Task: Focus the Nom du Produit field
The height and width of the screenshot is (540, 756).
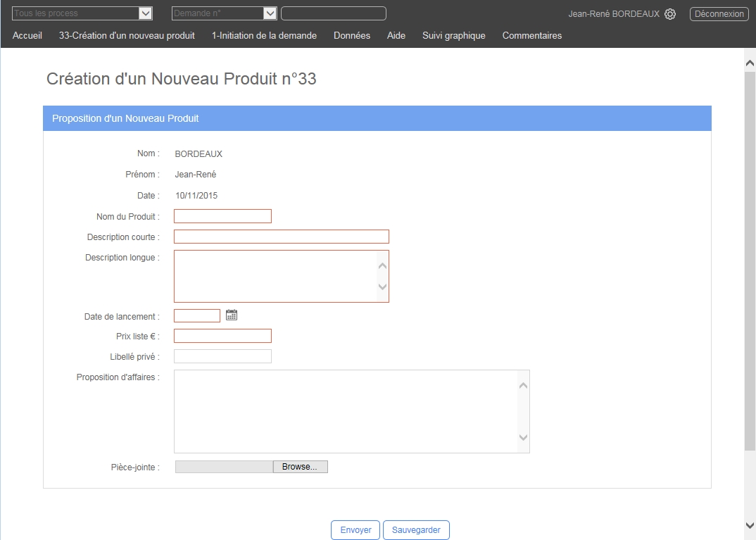Action: (222, 216)
